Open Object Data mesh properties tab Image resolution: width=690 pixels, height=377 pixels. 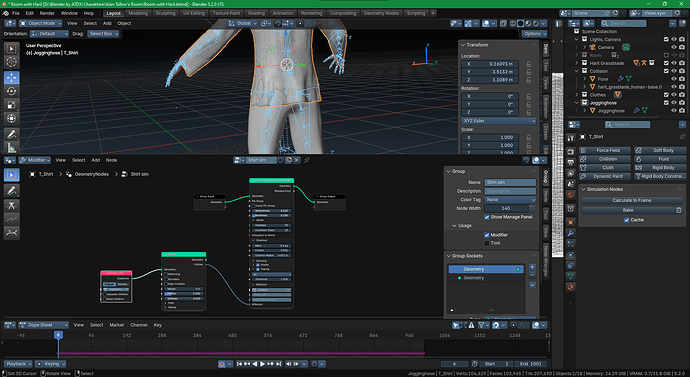click(571, 276)
